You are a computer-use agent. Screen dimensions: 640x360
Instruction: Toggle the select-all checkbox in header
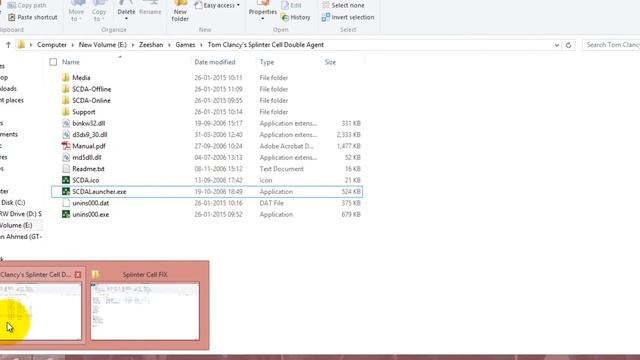pos(53,62)
